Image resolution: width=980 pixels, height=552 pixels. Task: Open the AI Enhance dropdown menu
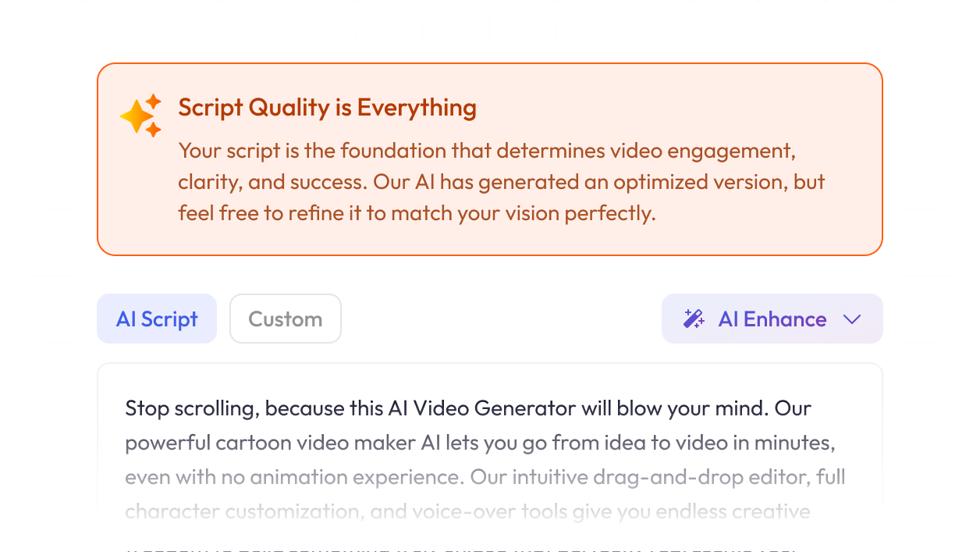click(772, 319)
